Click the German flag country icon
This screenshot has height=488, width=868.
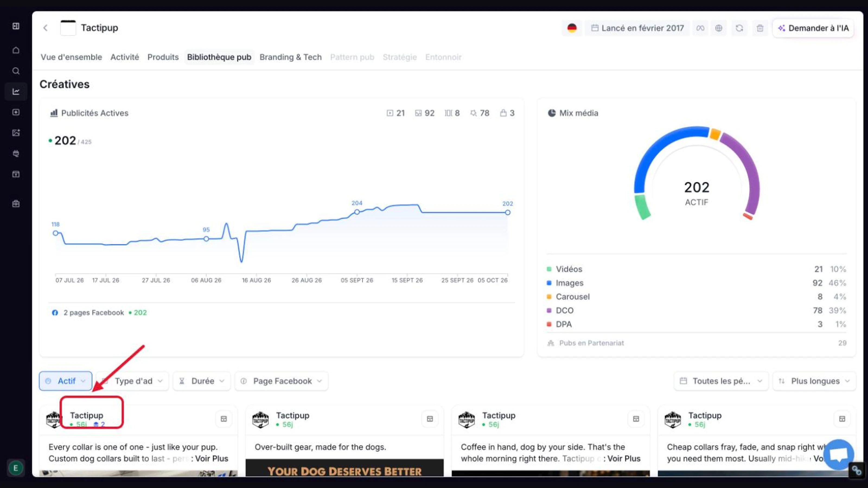point(572,28)
